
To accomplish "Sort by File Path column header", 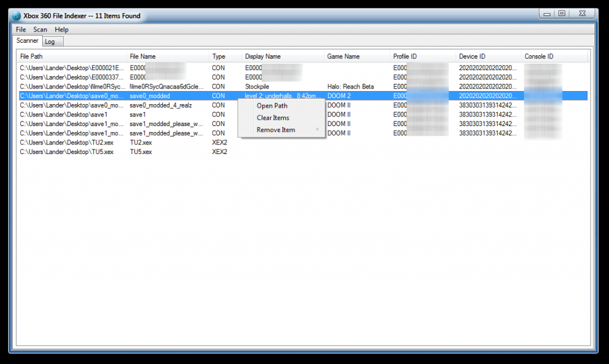I will 72,57.
